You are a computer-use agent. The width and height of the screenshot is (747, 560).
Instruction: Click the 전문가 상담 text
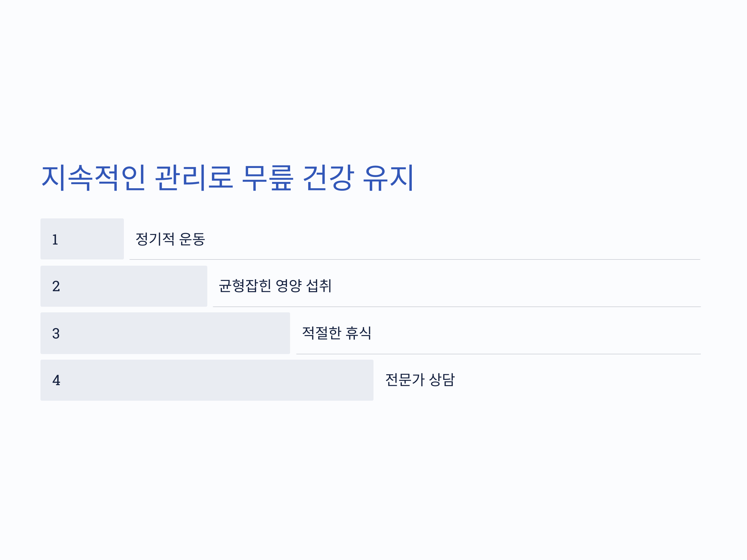420,380
